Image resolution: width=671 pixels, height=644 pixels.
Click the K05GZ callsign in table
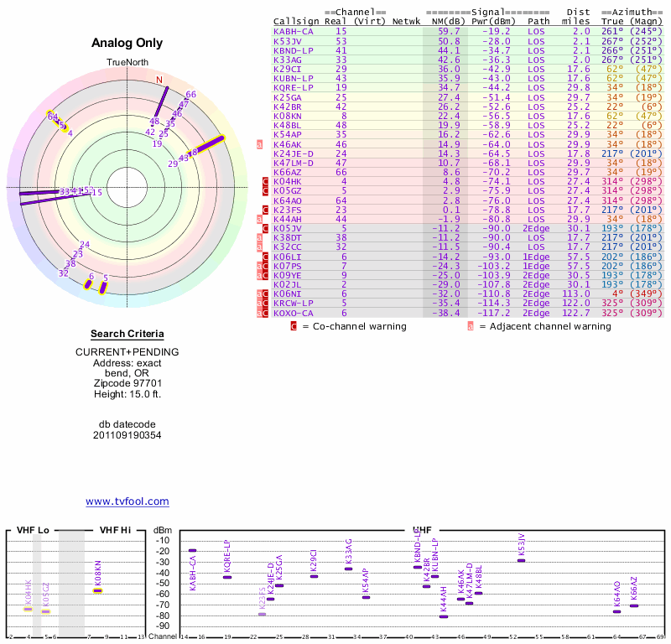point(288,191)
